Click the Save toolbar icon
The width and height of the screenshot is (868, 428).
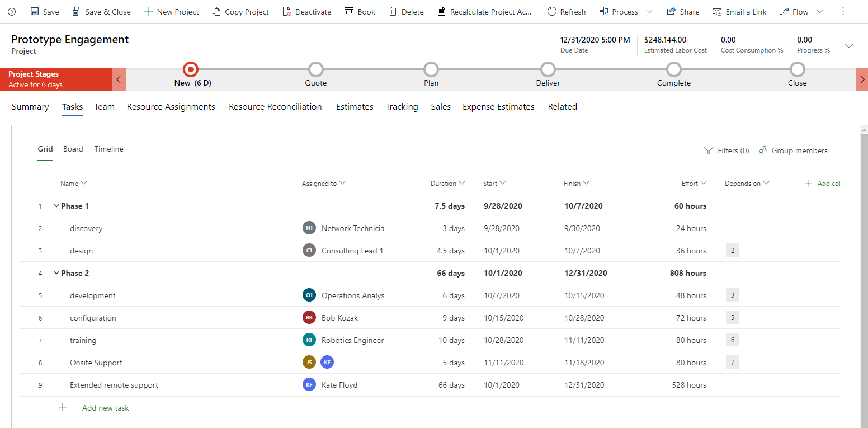coord(35,12)
